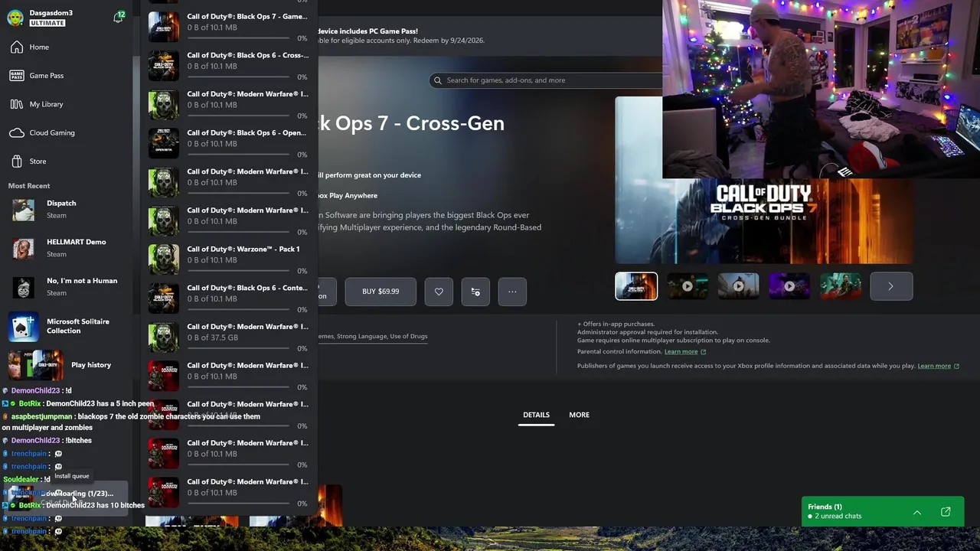980x551 pixels.
Task: Click the Game Pass logo icon
Action: [17, 76]
